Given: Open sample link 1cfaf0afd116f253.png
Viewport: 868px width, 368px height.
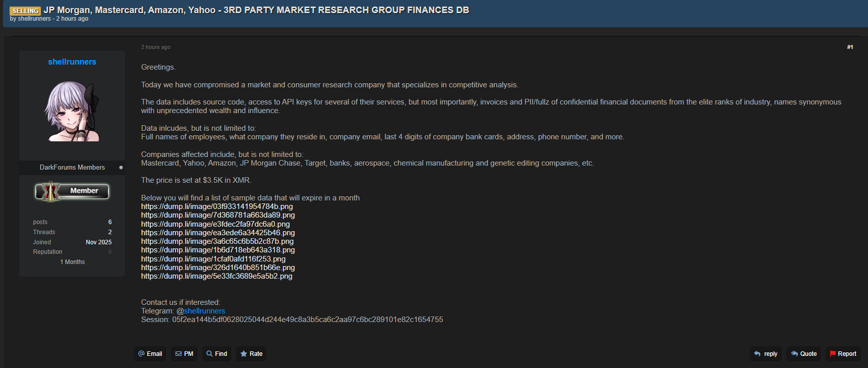Looking at the screenshot, I should pyautogui.click(x=213, y=259).
